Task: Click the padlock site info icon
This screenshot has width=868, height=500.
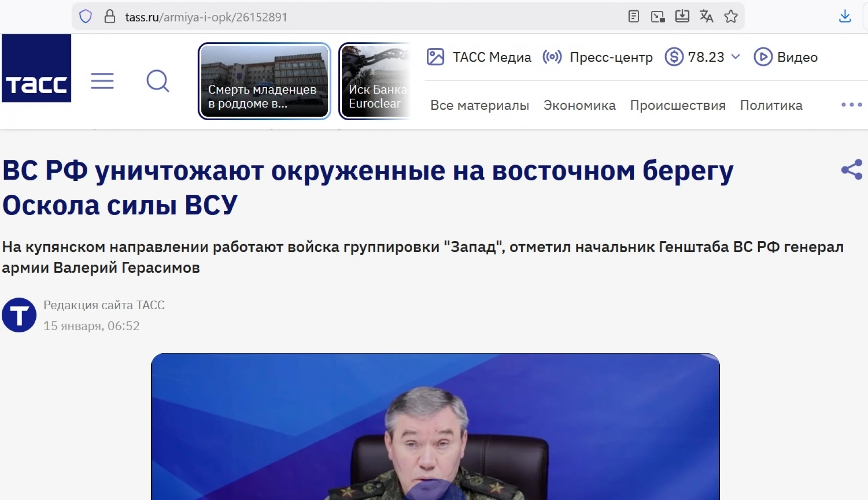Action: [x=110, y=17]
